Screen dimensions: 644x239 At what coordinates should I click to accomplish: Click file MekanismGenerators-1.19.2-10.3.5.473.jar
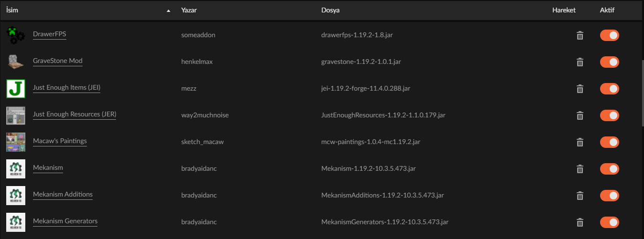click(x=385, y=222)
